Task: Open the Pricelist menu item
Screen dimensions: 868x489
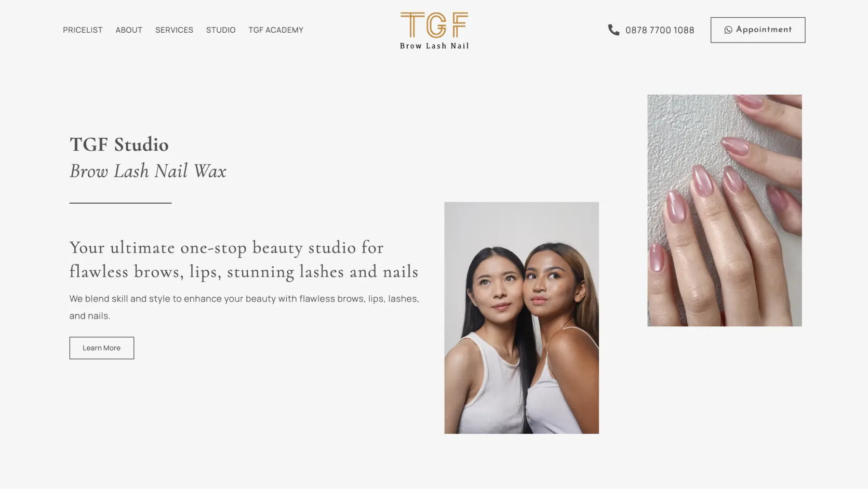Action: (x=83, y=30)
